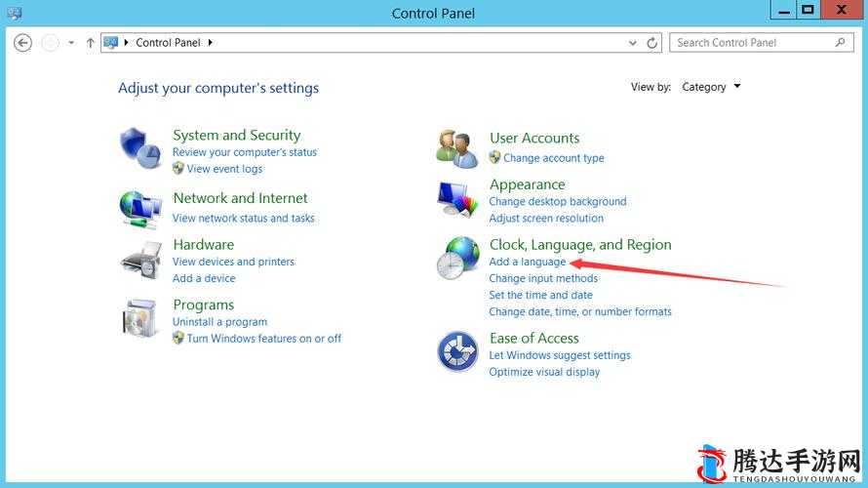The height and width of the screenshot is (488, 868).
Task: Click Turn Windows features on or off
Action: click(x=264, y=339)
